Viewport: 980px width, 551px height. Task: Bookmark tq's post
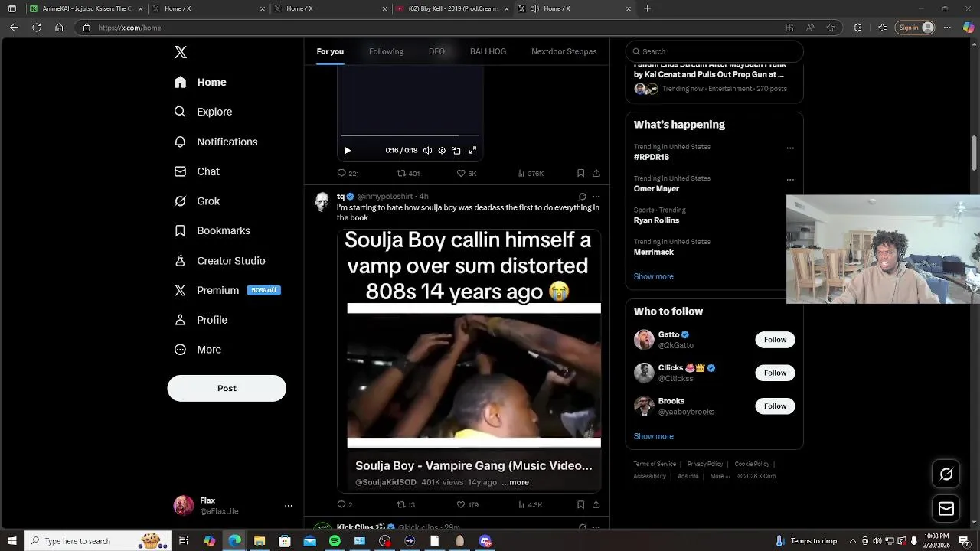pos(580,505)
